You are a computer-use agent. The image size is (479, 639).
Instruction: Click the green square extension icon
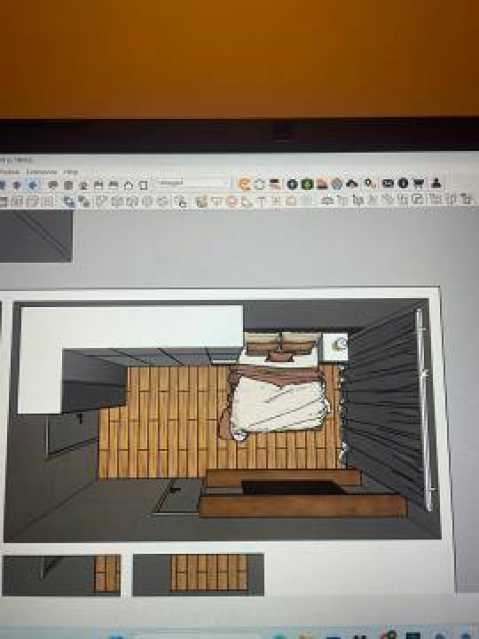point(307,184)
